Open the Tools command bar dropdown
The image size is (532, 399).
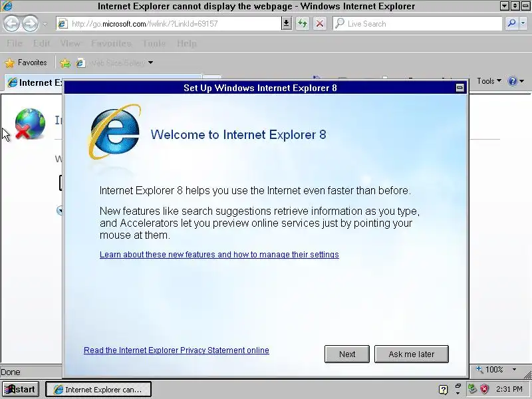pyautogui.click(x=489, y=81)
